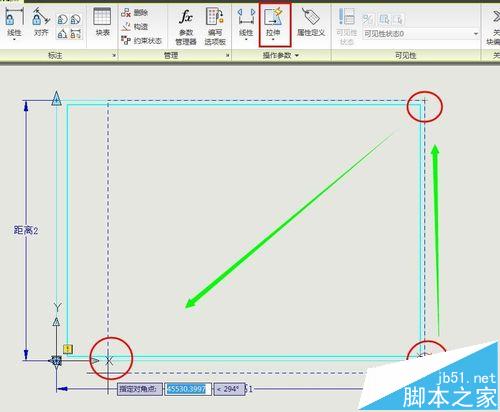
Task: Open dropdown arrow below 拉伸
Action: (x=273, y=40)
